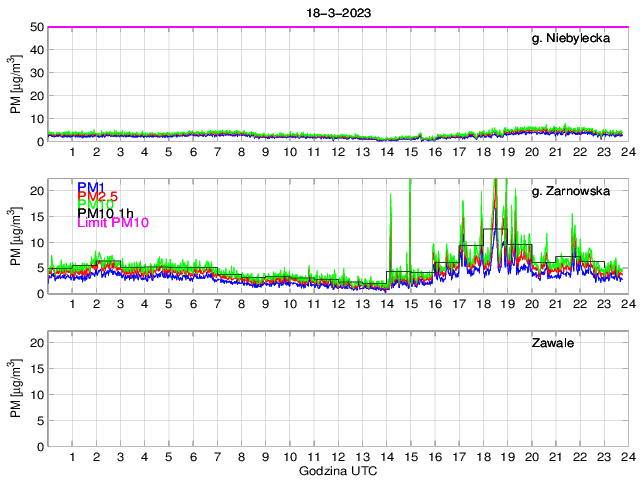
Task: Click the chart date title 18-3-2023
Action: pyautogui.click(x=335, y=12)
